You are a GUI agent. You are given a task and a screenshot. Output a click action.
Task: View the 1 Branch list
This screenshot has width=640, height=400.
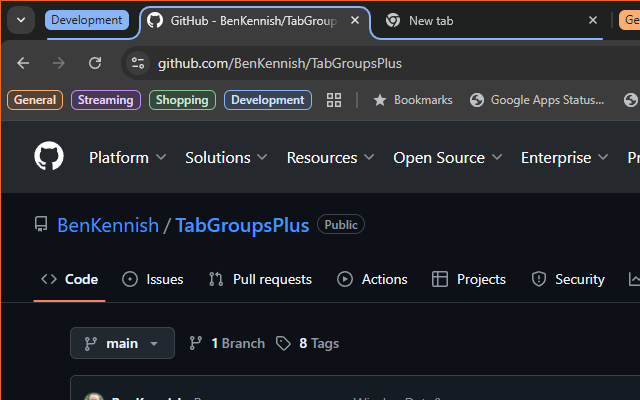pyautogui.click(x=227, y=343)
